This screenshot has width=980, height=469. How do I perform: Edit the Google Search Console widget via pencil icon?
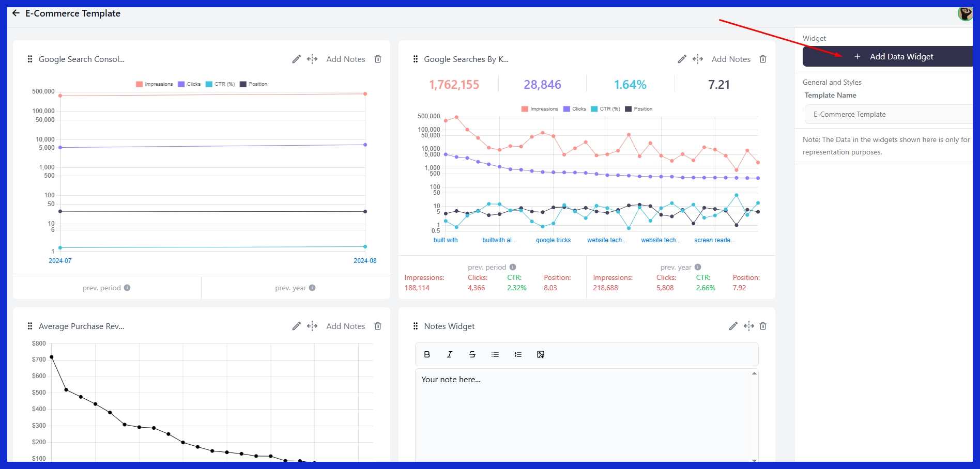point(296,59)
